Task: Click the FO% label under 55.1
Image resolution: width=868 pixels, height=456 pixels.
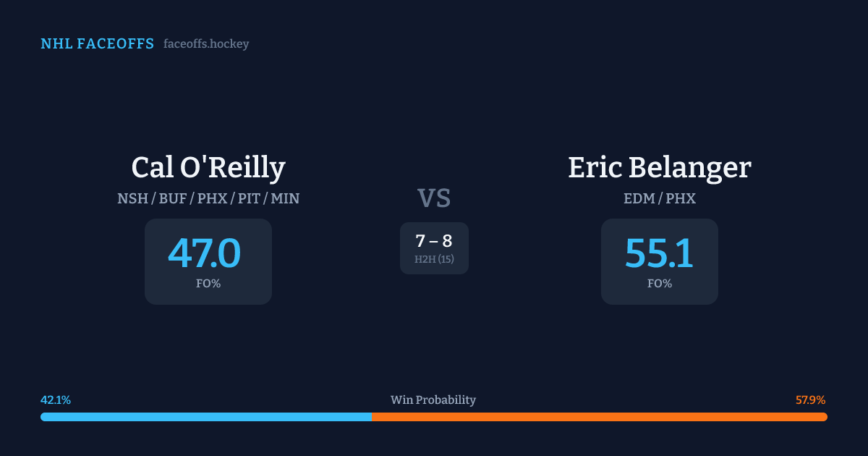Action: [660, 284]
